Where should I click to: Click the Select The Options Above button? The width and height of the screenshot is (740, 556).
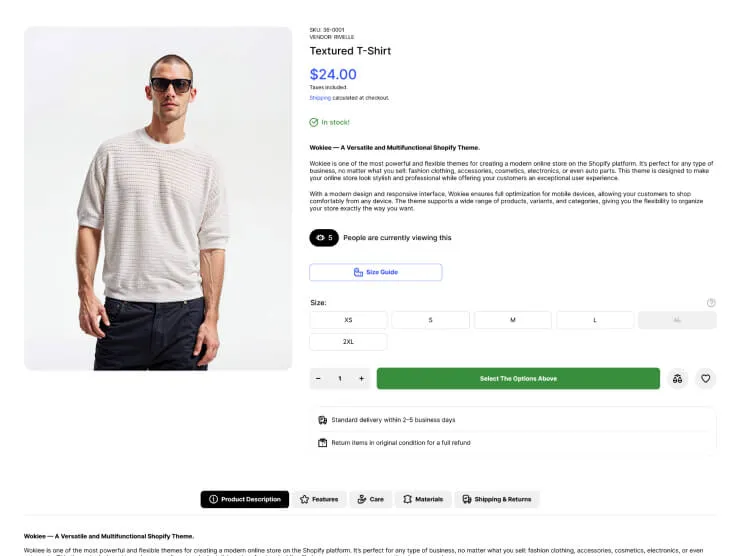click(518, 379)
